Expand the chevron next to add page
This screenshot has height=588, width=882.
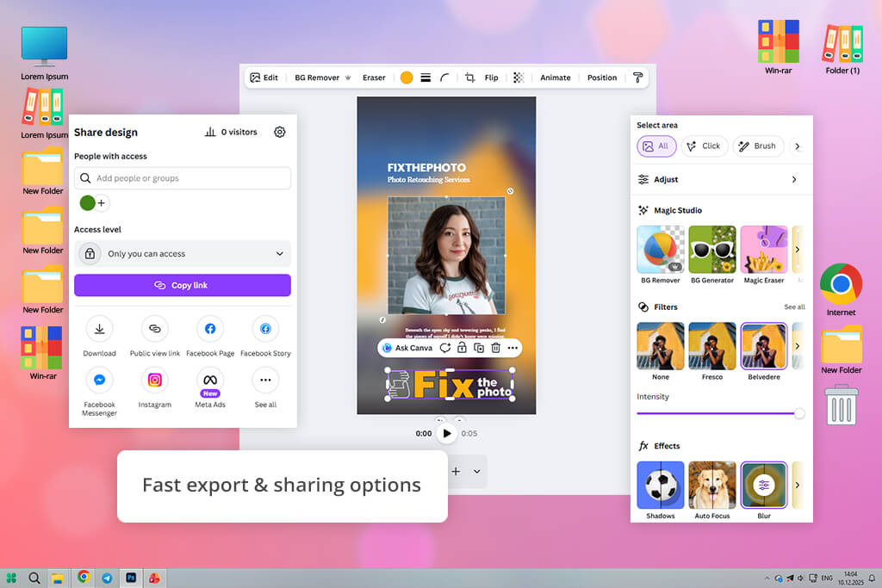(477, 471)
